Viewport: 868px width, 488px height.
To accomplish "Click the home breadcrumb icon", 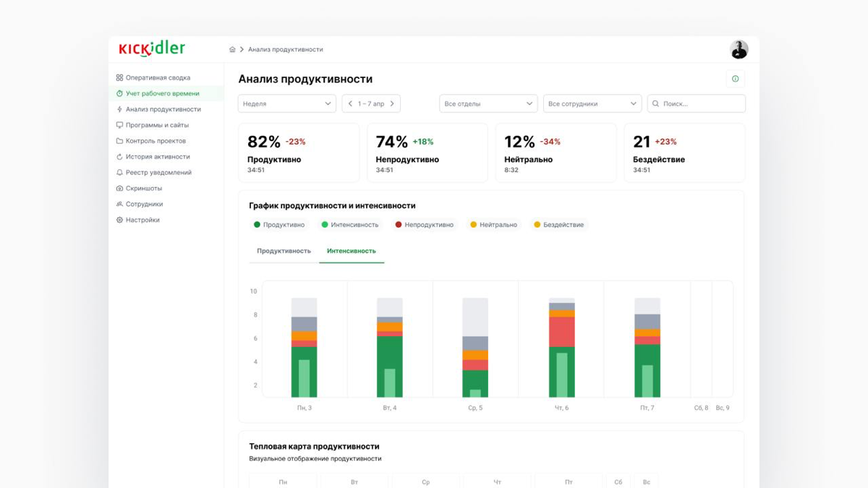I will coord(232,50).
